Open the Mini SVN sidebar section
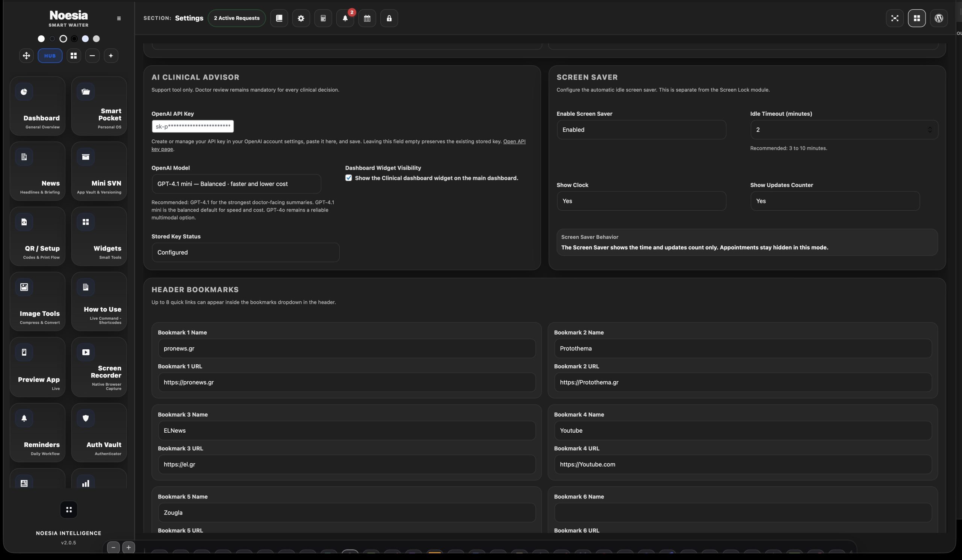Screen dimensions: 962x560 coord(99,171)
